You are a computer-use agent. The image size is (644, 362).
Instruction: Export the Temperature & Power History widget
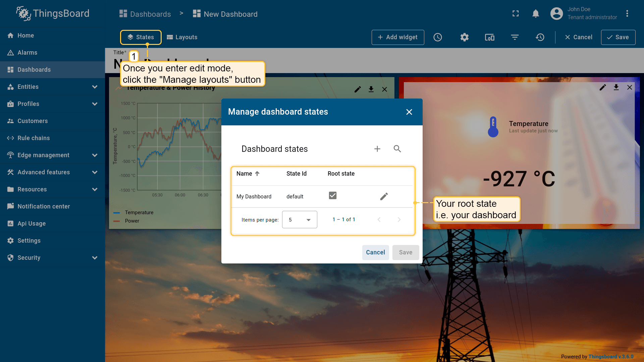click(x=371, y=89)
